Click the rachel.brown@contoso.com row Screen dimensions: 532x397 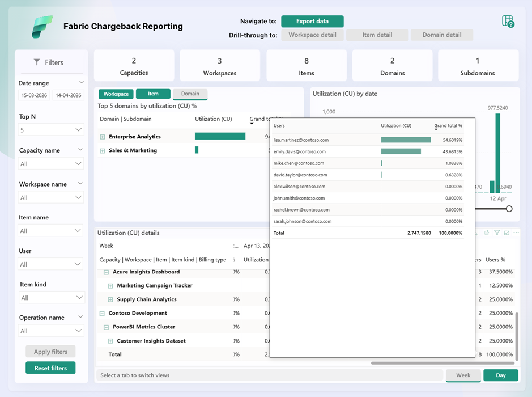point(368,210)
